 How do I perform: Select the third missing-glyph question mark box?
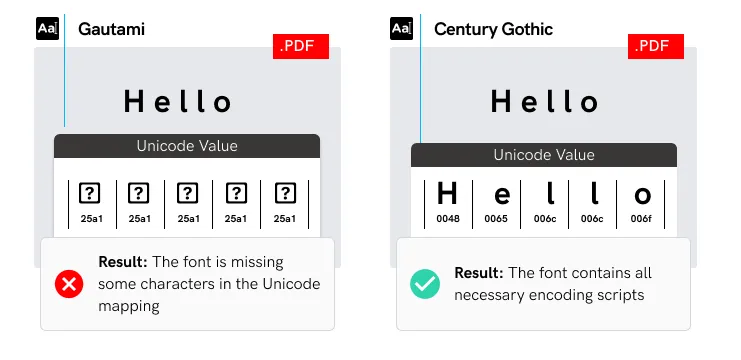coord(188,193)
